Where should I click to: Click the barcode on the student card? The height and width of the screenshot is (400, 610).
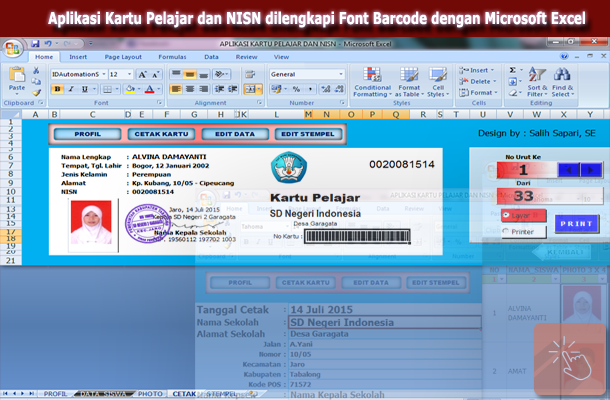coord(357,236)
